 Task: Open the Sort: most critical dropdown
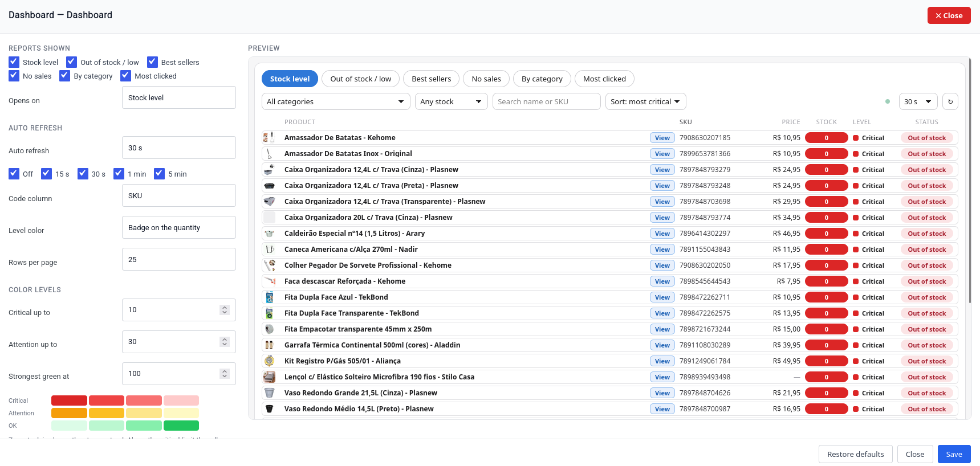(645, 101)
